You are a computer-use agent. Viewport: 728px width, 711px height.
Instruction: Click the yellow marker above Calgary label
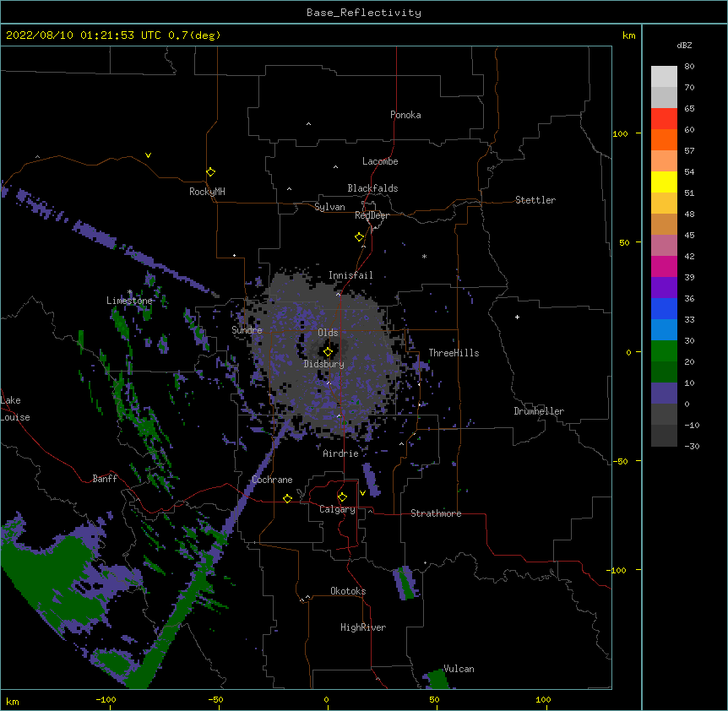coord(342,497)
